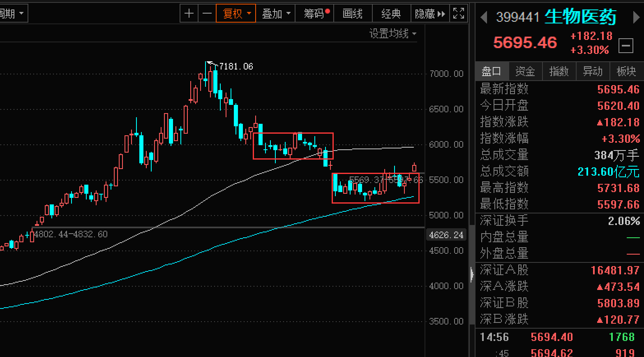Switch to the 资金 tab
This screenshot has height=357, width=644.
coord(526,72)
